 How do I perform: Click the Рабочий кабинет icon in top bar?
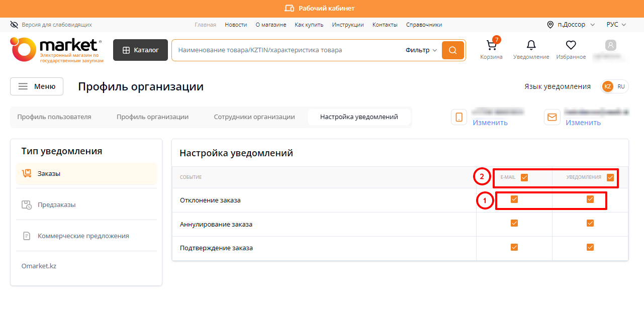[x=289, y=9]
